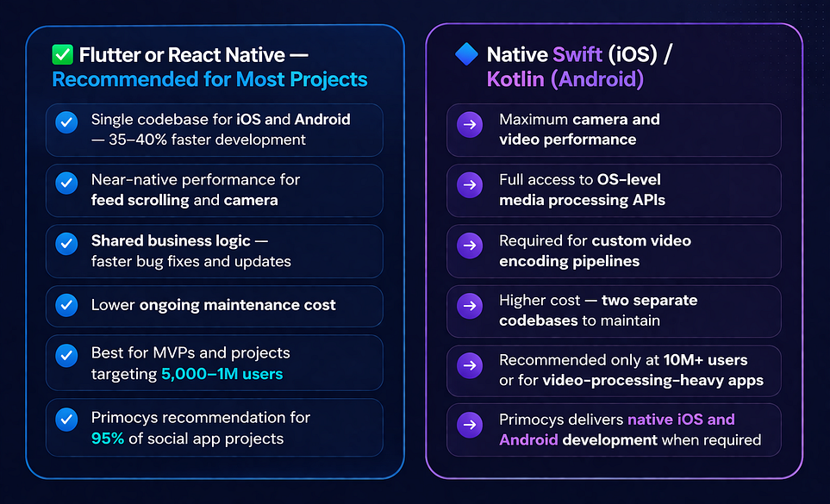The width and height of the screenshot is (830, 504).
Task: Click 'feed scrolling and camera' text
Action: [x=184, y=201]
